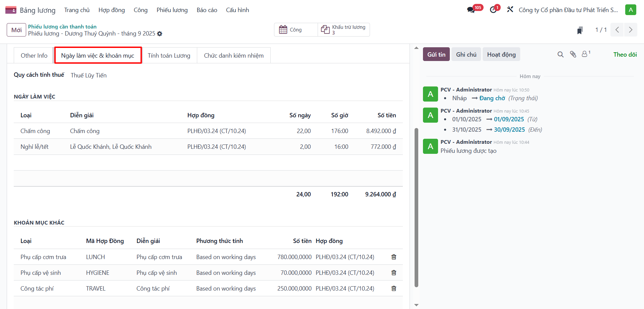Open the Báo cáo menu
644x309 pixels.
207,10
